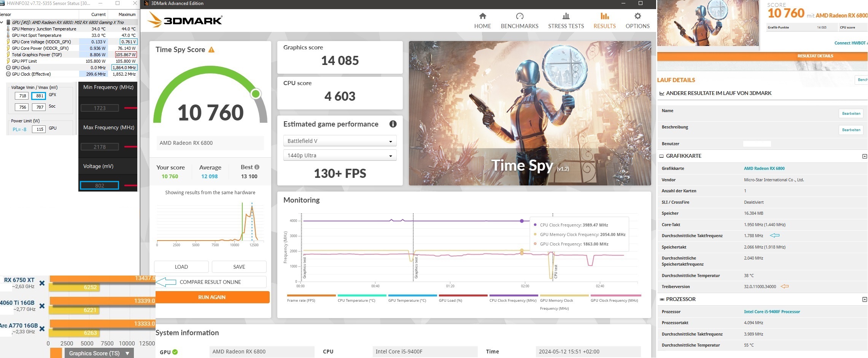The height and width of the screenshot is (358, 868).
Task: Toggle the GPU Load (%) legend series
Action: [x=463, y=298]
